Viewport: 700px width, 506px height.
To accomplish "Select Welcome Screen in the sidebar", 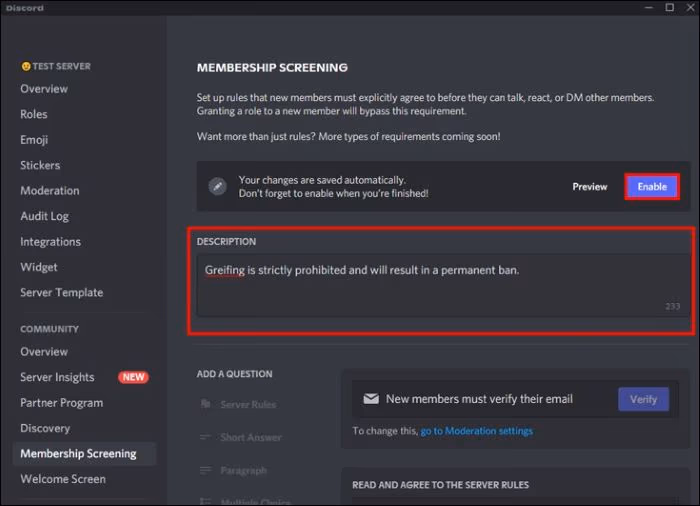I will point(62,479).
